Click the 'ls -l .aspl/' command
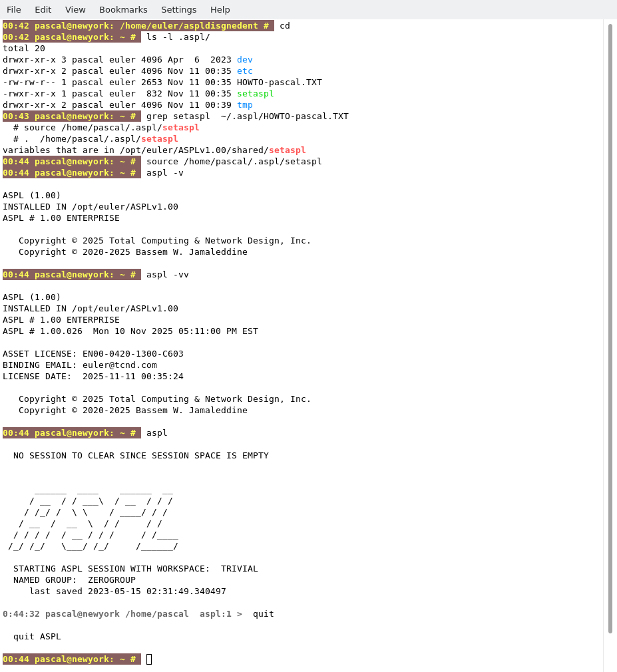617x672 pixels. (178, 37)
